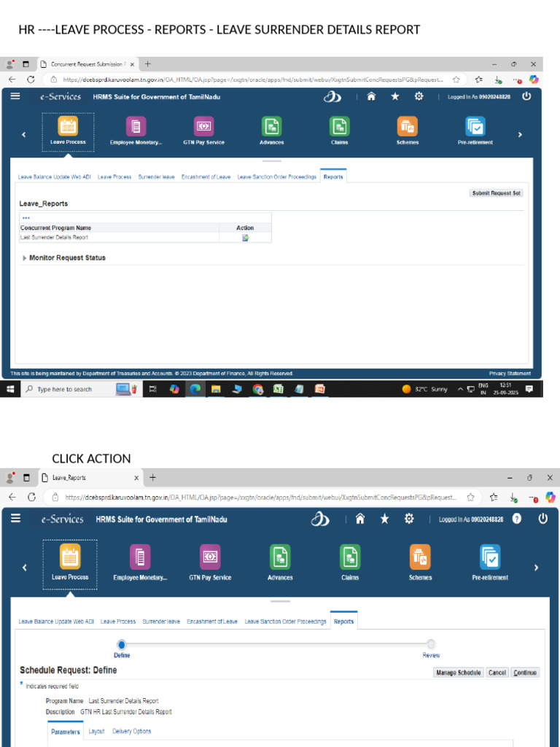Open Claims module icon in lower screenshot
This screenshot has width=560, height=747.
tap(350, 557)
